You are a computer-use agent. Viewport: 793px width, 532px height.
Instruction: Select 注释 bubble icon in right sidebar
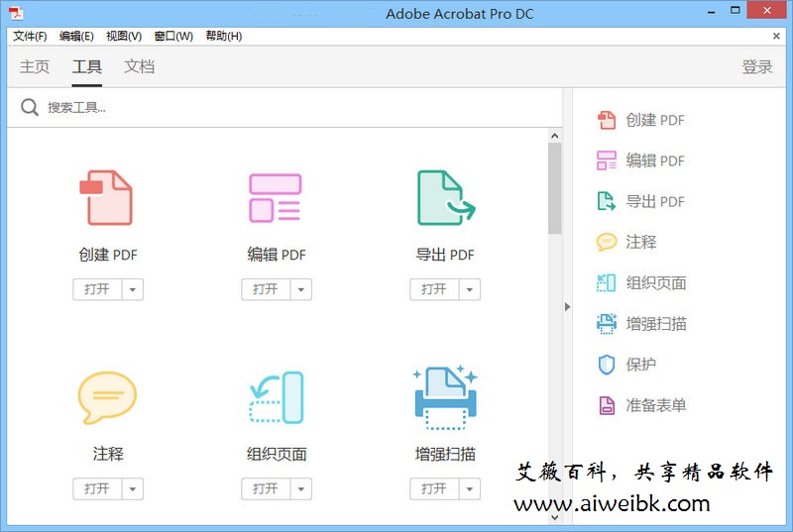607,242
